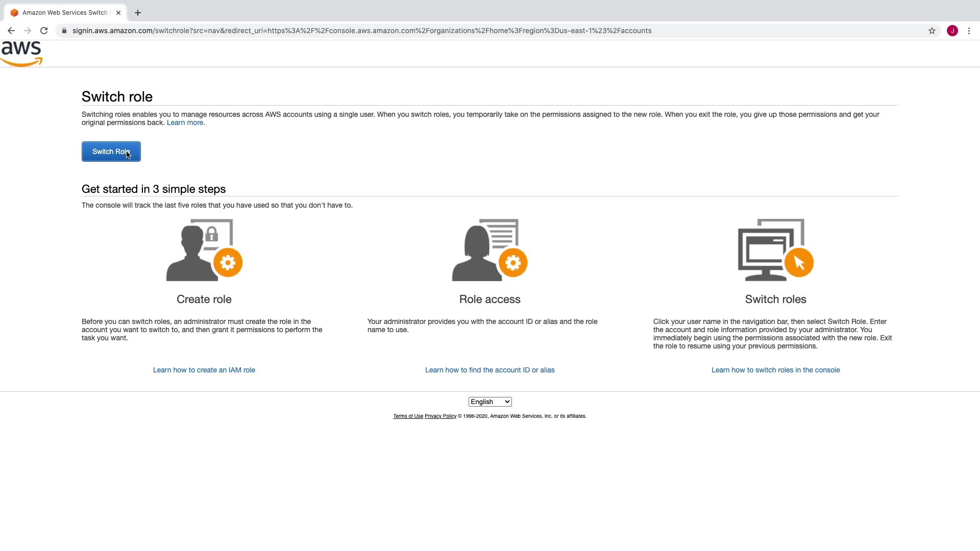Reload the page
Screen dimensions: 980x551
click(x=44, y=31)
